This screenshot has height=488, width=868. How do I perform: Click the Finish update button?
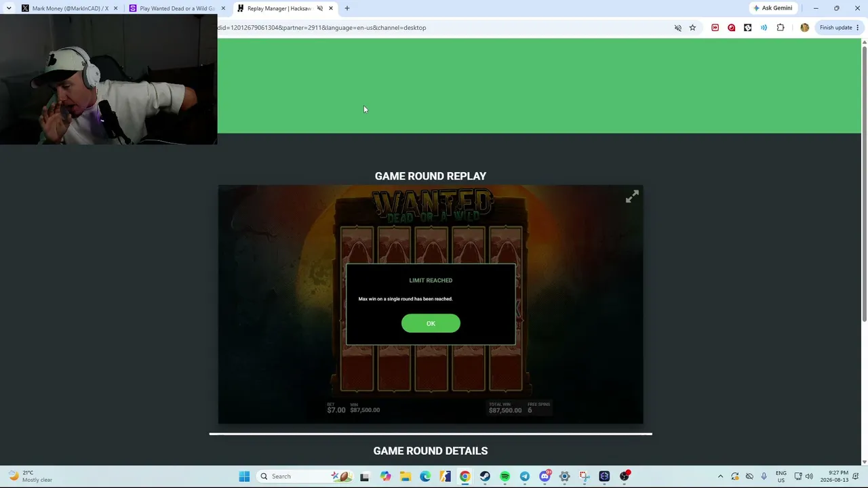point(840,28)
